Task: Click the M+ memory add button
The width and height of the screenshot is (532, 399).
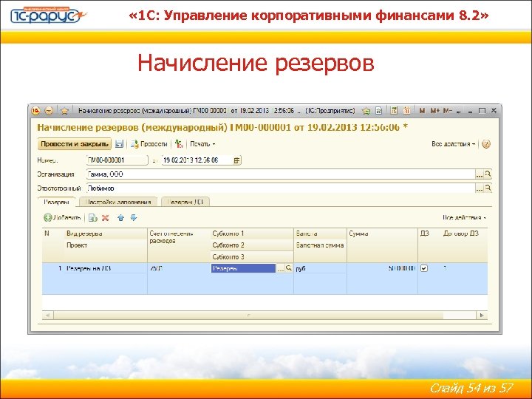Action: (435, 111)
